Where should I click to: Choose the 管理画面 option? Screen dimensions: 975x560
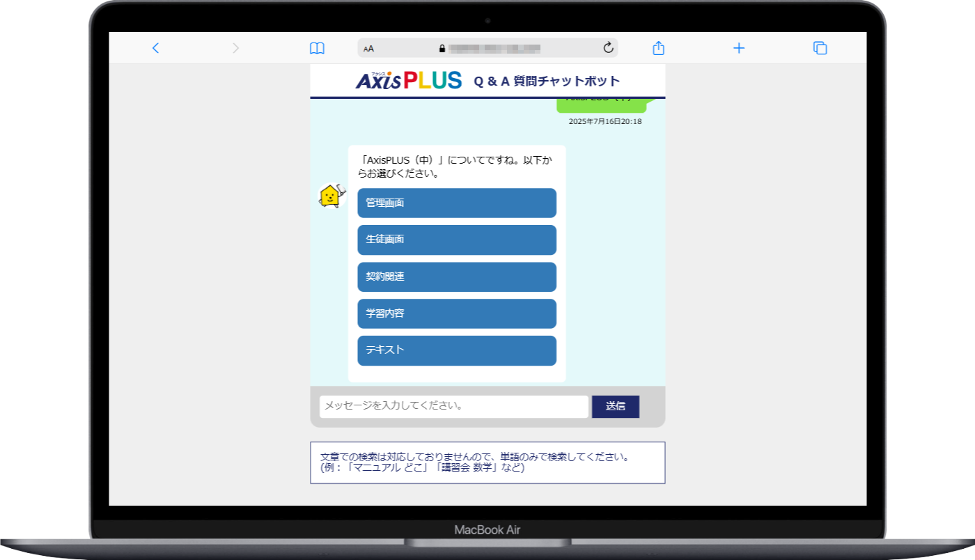(457, 203)
